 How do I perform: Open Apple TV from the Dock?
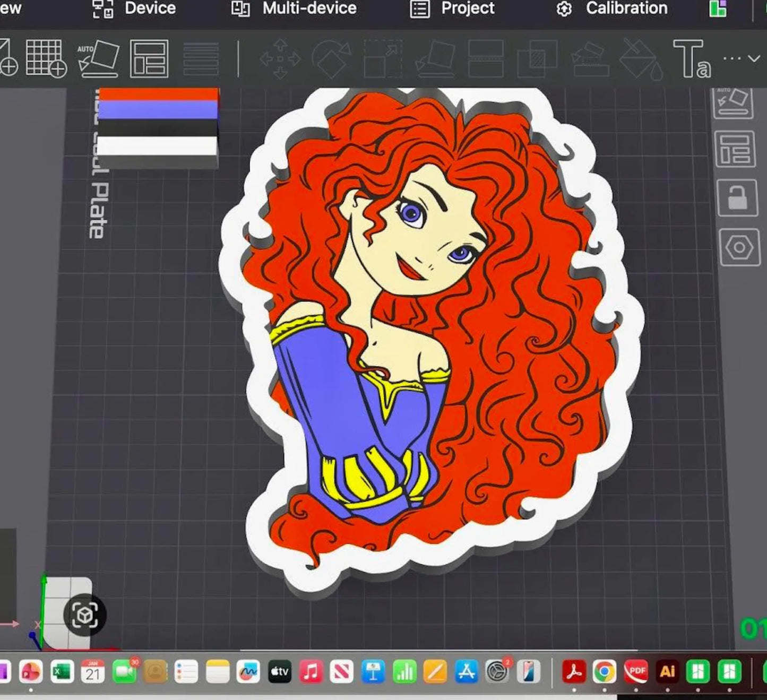[280, 672]
